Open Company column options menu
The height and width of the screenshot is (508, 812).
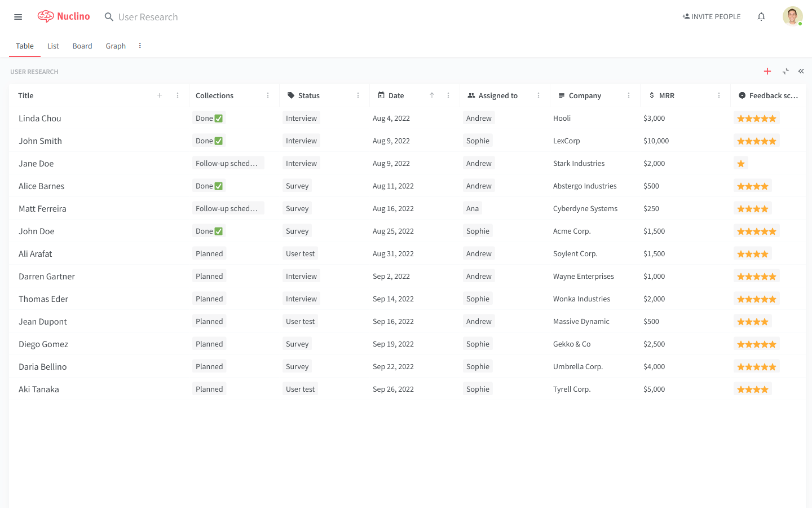[x=629, y=95]
